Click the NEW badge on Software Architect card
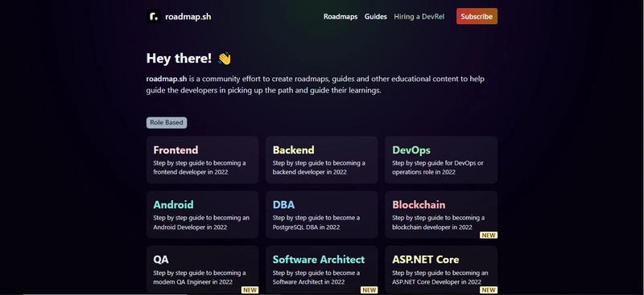644x295 pixels. pos(369,290)
